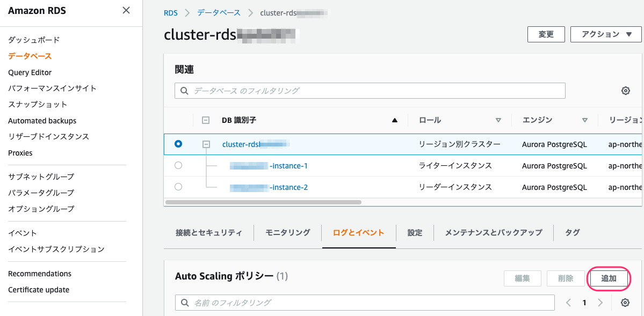Open リザーブドインスタンス in sidebar
Image resolution: width=644 pixels, height=316 pixels.
(x=49, y=136)
